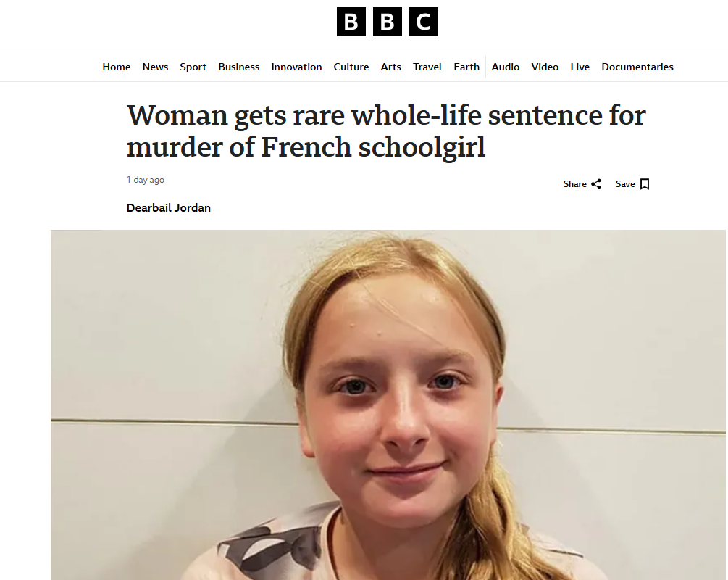Viewport: 728px width, 580px height.
Task: Click the Save bookmark icon
Action: pos(645,184)
